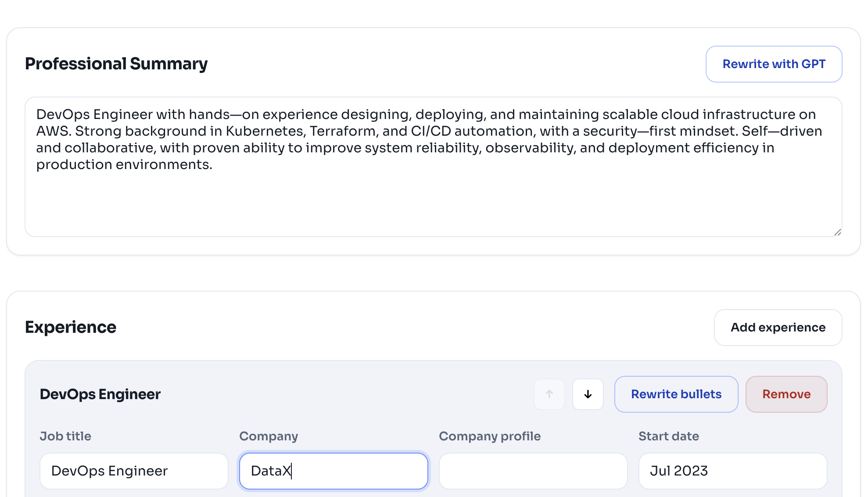Click the Start date label

[668, 436]
